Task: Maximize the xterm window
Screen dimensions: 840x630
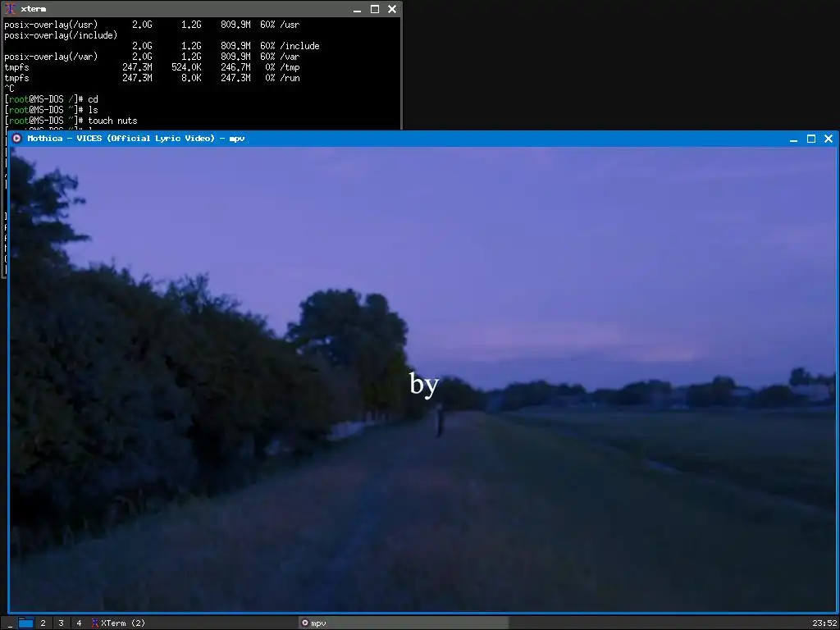Action: (374, 9)
